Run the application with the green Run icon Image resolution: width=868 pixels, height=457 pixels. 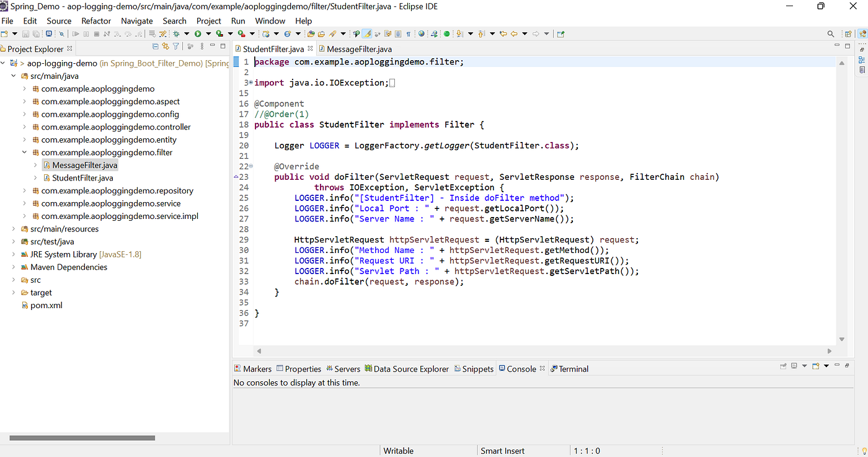197,33
